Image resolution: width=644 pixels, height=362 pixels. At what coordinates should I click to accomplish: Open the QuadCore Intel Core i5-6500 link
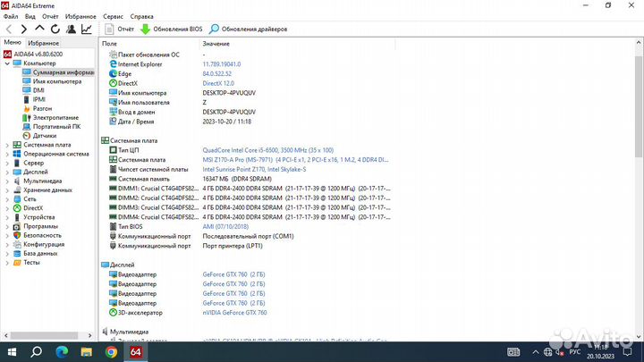[x=267, y=150]
